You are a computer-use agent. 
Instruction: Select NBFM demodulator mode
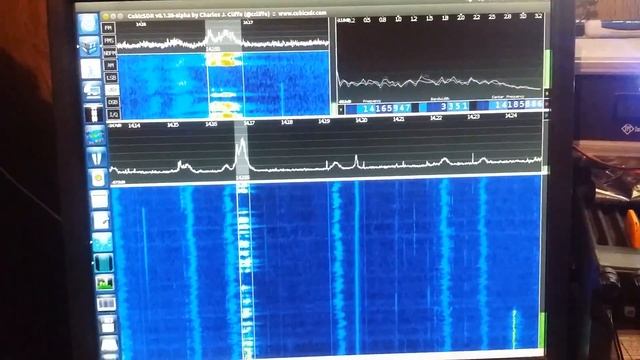[x=109, y=53]
